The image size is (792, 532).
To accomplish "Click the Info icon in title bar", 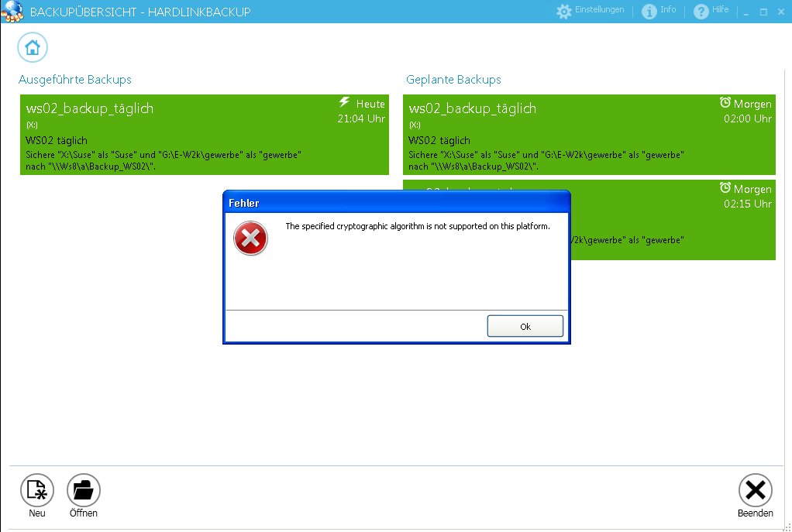I will coord(649,12).
